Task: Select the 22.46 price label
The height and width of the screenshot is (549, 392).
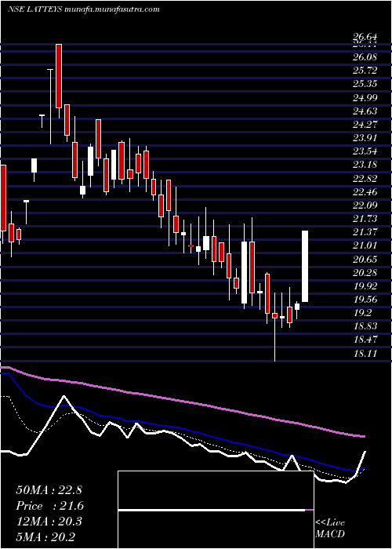Action: [365, 191]
